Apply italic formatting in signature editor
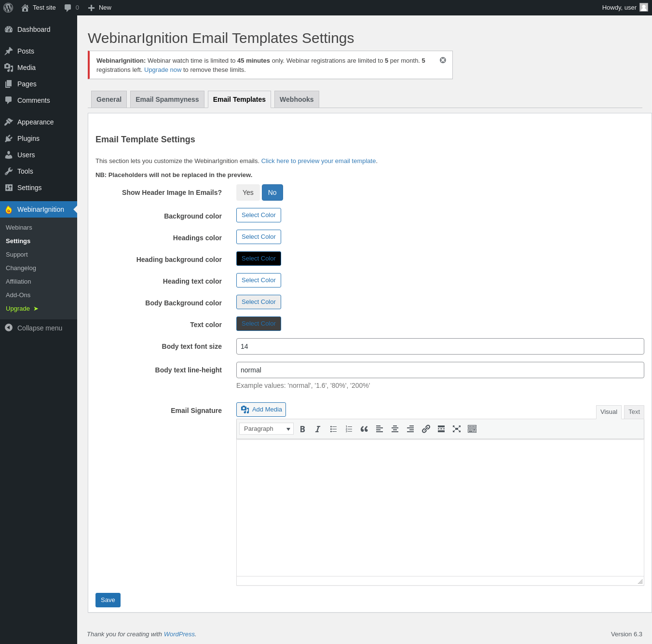The width and height of the screenshot is (652, 644). pos(318,429)
